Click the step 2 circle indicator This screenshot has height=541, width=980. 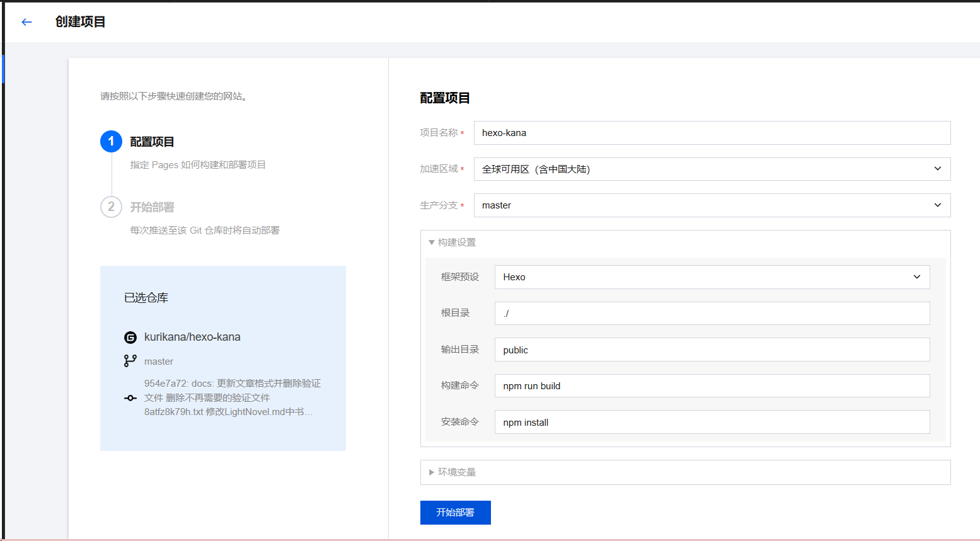pyautogui.click(x=111, y=207)
